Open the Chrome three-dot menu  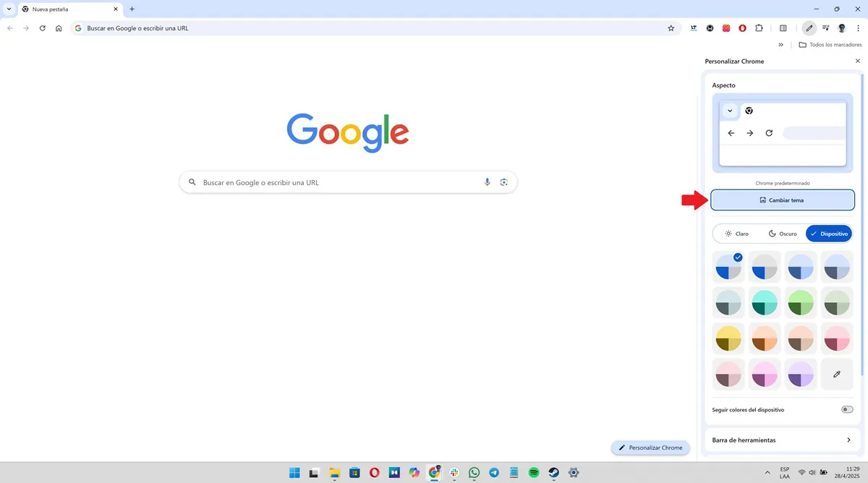click(x=858, y=28)
